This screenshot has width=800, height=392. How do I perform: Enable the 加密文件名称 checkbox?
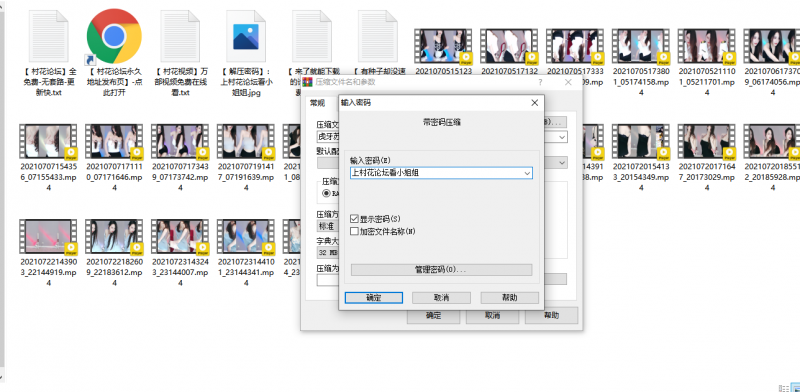[355, 231]
